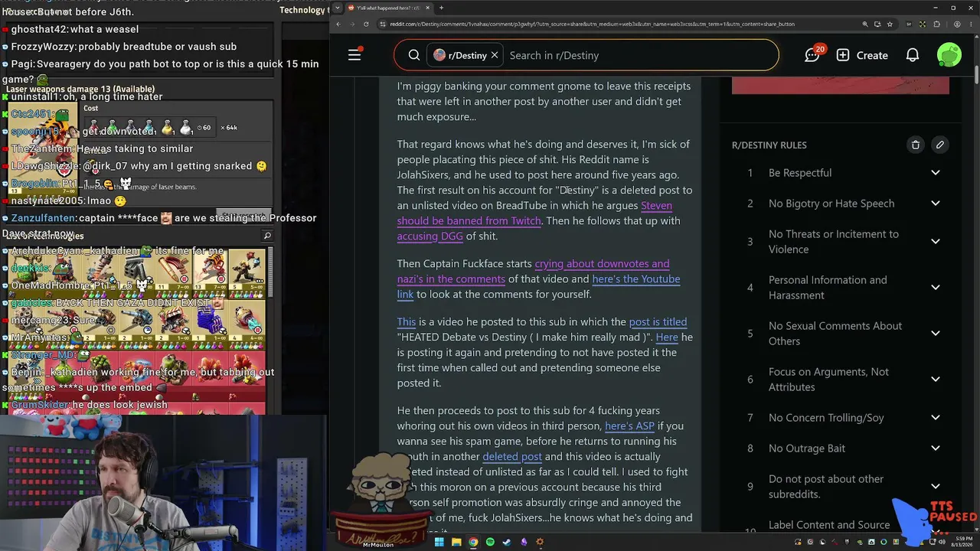
Task: Click the site information icon in address bar
Action: tap(383, 24)
